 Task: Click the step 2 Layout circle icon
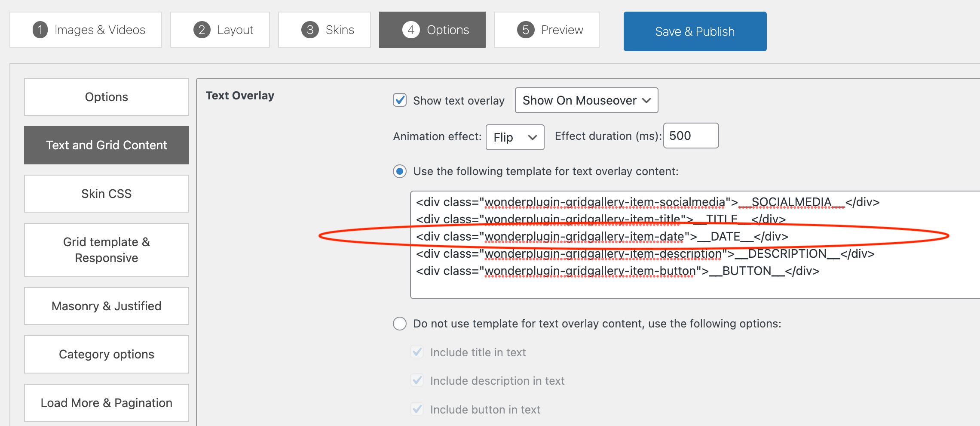(x=201, y=29)
